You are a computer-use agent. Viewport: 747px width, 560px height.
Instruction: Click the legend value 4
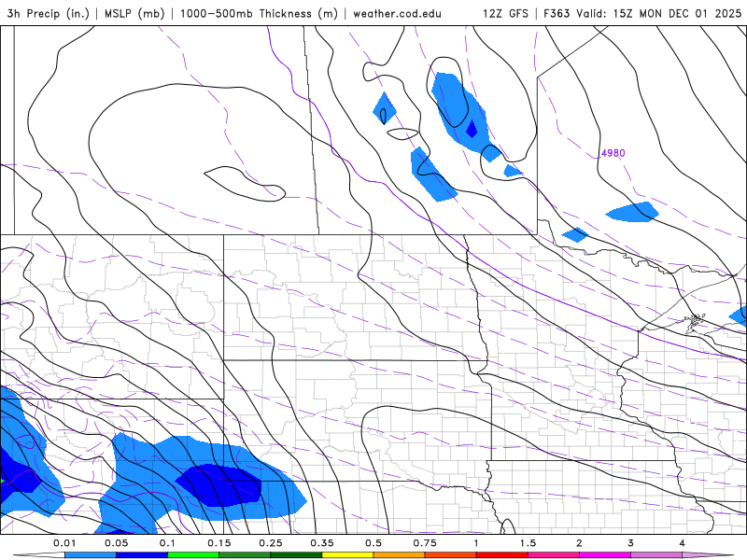(x=683, y=543)
